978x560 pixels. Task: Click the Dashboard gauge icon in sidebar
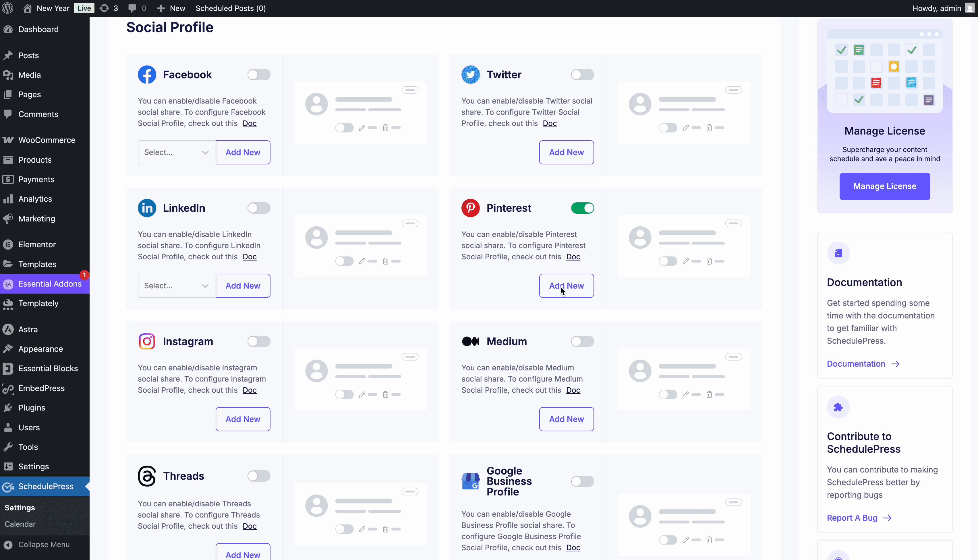click(x=8, y=29)
